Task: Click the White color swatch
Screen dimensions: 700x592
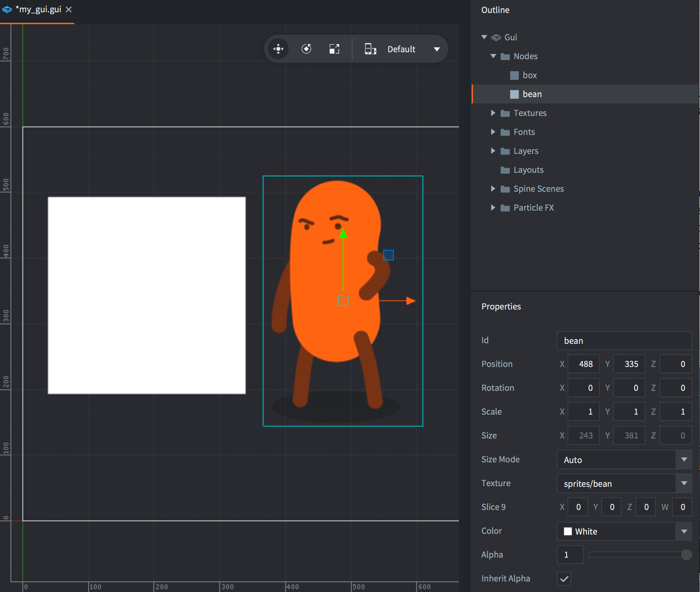Action: pyautogui.click(x=568, y=531)
